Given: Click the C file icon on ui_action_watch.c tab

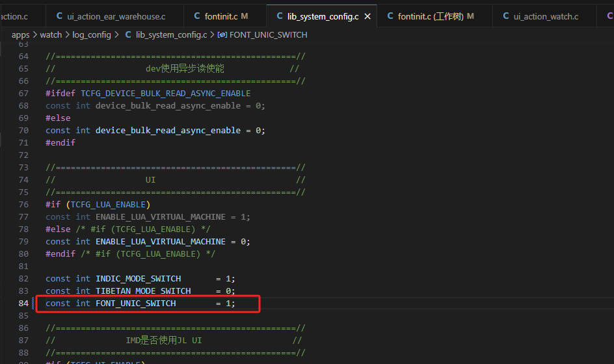Looking at the screenshot, I should pos(506,16).
